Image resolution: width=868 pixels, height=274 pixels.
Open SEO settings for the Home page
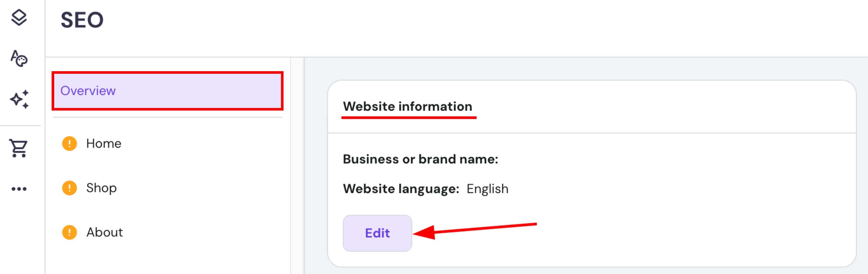pyautogui.click(x=104, y=143)
